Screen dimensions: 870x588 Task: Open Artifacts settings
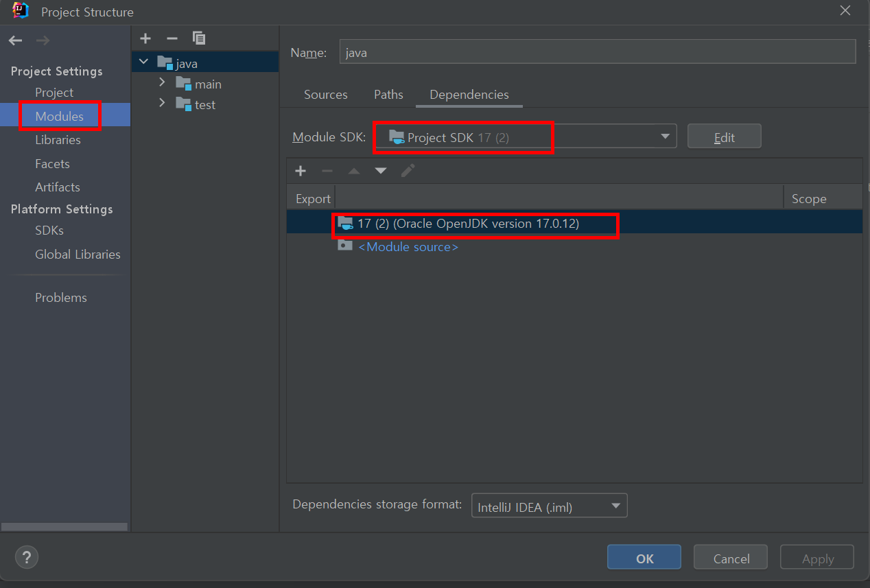[x=58, y=187]
